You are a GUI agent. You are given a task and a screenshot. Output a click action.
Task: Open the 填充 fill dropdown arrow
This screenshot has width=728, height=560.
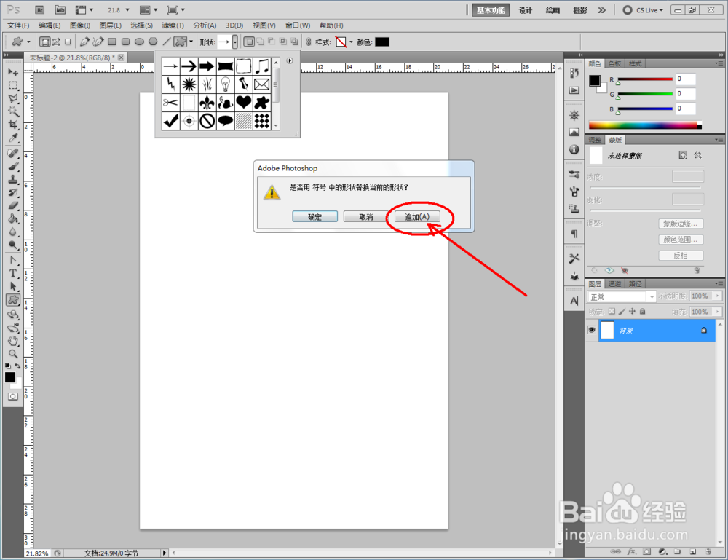click(718, 312)
